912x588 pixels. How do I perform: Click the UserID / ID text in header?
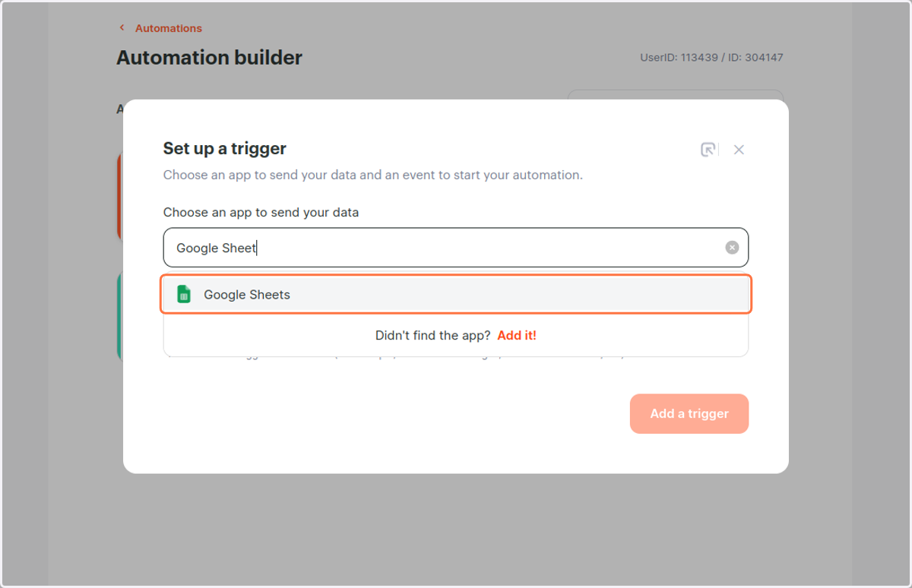711,57
